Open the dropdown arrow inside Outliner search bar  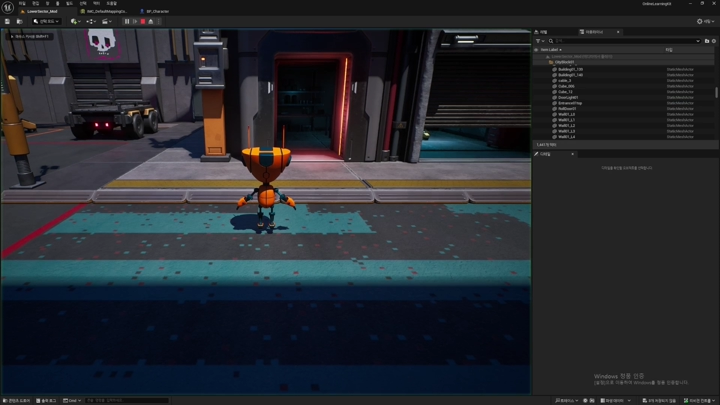point(698,41)
